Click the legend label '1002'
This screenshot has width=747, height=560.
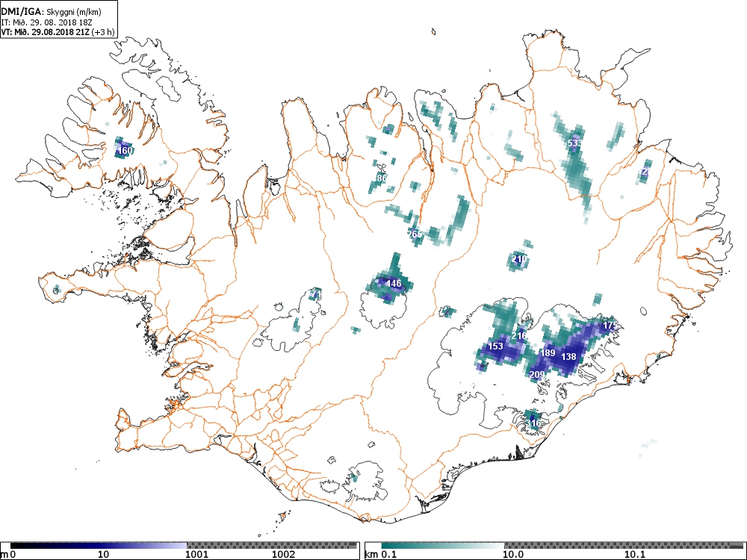pos(283,554)
